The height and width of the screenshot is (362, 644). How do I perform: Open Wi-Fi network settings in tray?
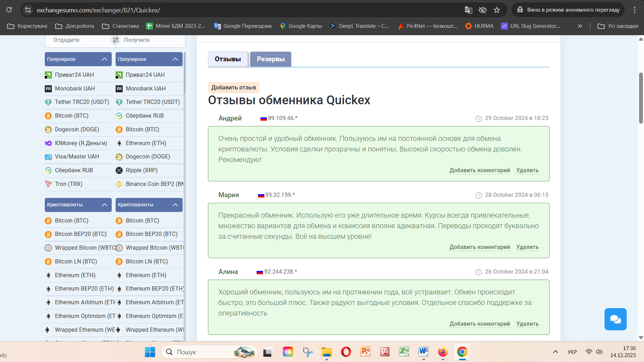coord(589,352)
